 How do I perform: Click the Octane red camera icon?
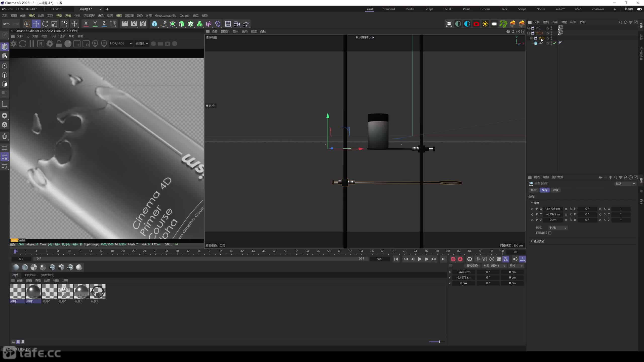[x=476, y=24]
